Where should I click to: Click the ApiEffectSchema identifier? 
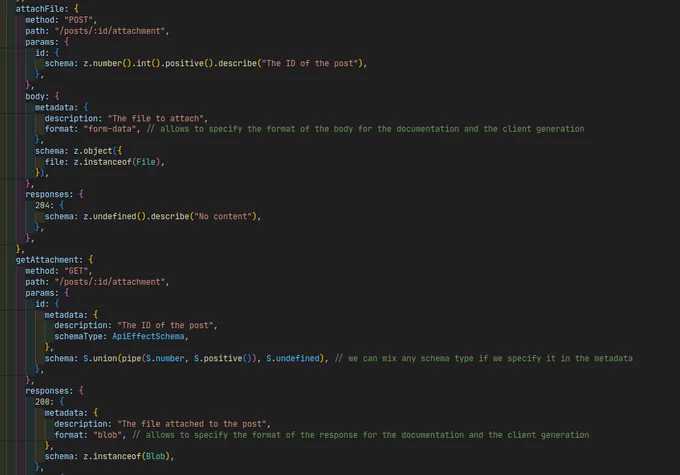(148, 337)
